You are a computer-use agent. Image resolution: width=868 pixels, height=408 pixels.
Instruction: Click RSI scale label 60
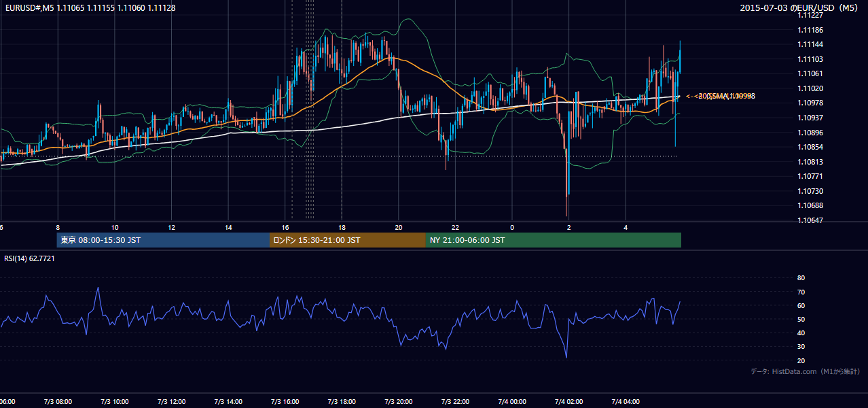coord(801,306)
